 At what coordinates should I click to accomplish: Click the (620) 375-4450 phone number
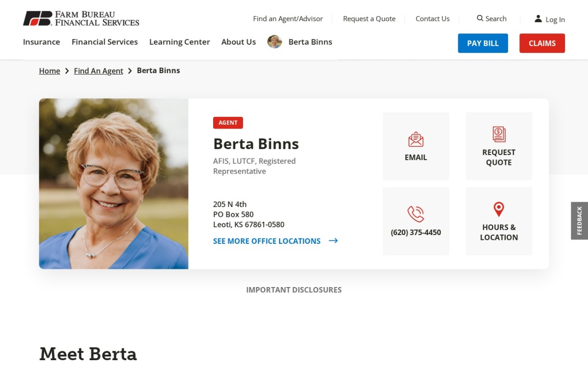[416, 233]
